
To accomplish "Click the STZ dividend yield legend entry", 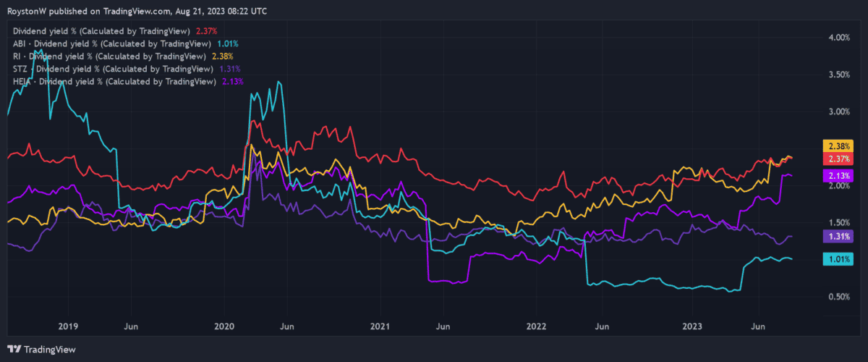I will (x=118, y=69).
